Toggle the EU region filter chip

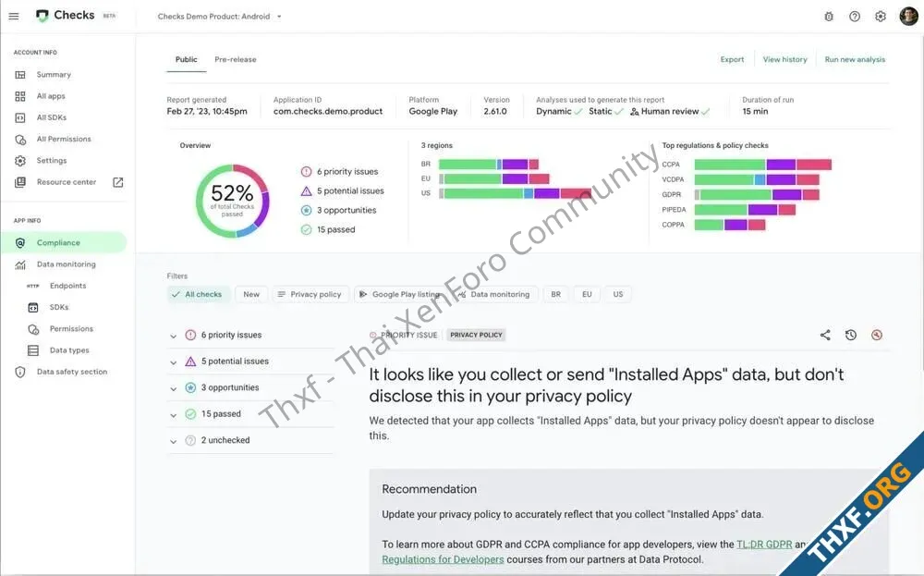tap(587, 294)
